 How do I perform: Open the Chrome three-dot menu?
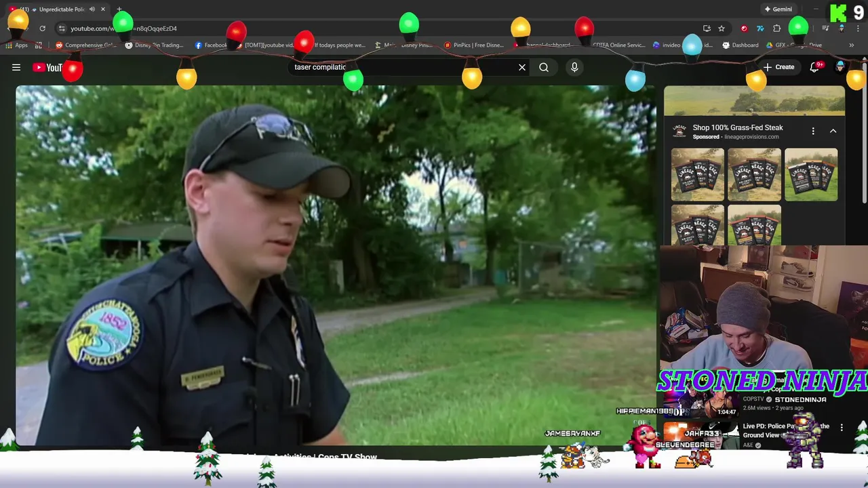(x=858, y=28)
